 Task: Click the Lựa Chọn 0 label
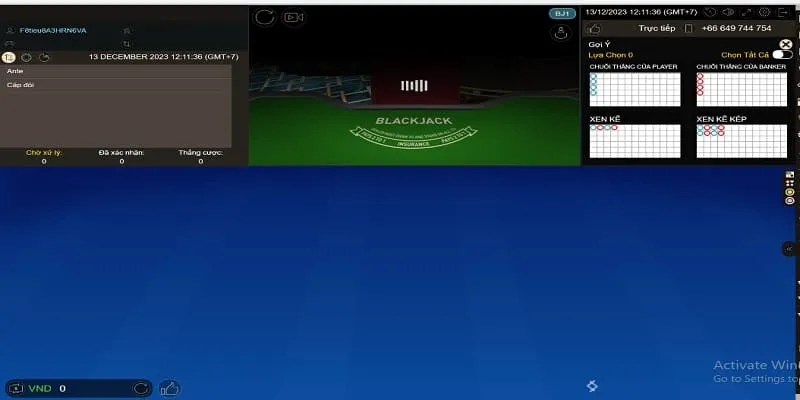tap(610, 55)
